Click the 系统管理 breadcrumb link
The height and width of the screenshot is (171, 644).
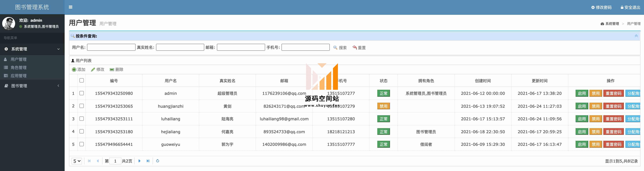[610, 24]
